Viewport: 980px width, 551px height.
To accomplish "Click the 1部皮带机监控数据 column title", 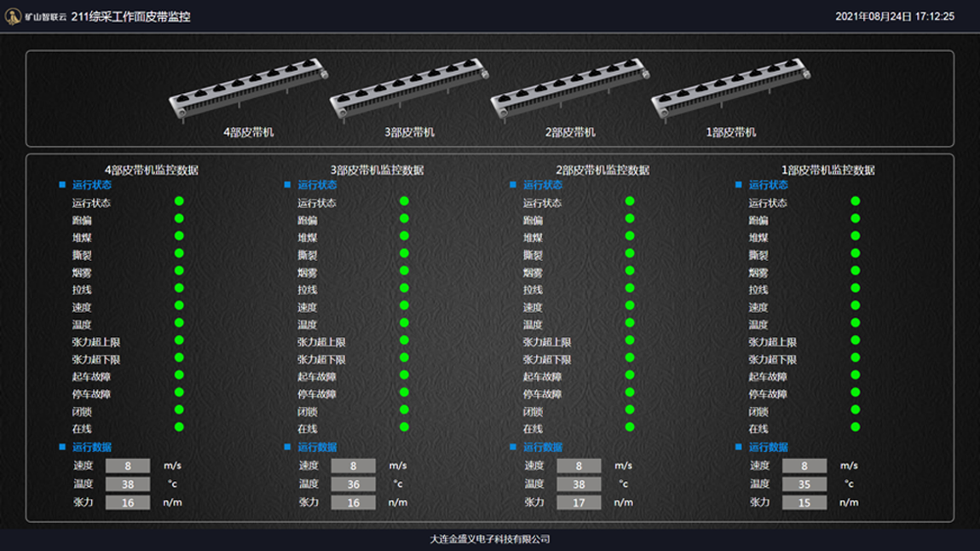I will 828,171.
